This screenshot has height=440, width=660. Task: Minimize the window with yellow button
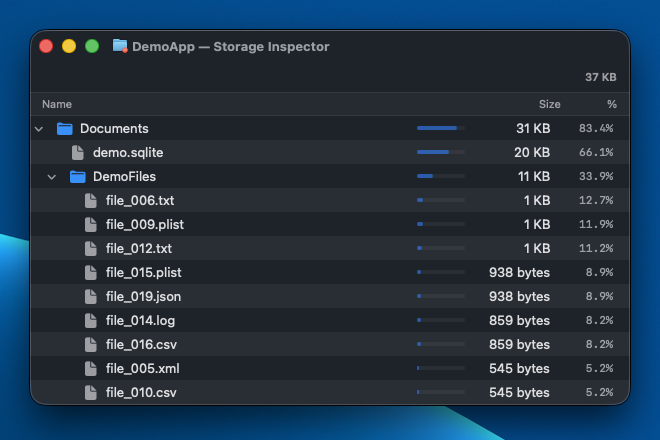[x=69, y=46]
